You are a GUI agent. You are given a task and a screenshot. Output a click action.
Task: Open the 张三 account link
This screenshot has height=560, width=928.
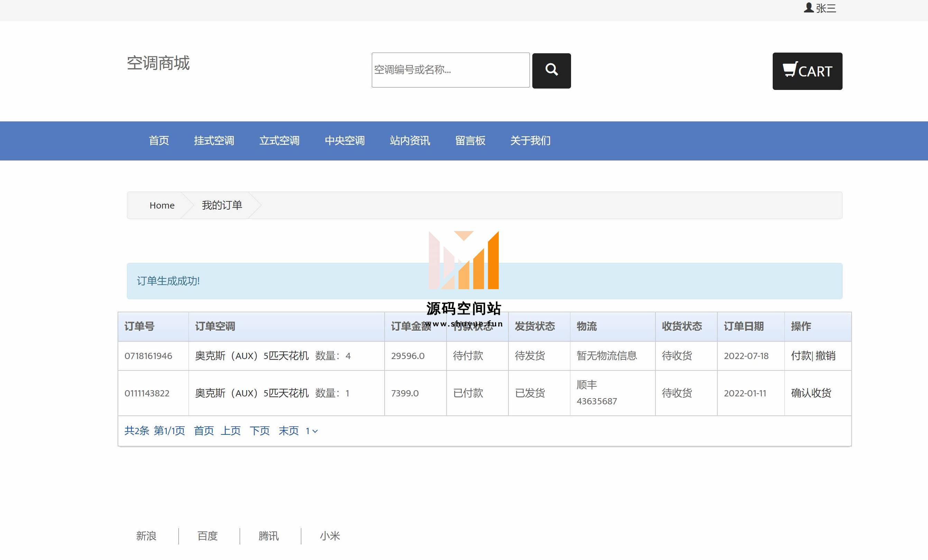[x=826, y=8]
